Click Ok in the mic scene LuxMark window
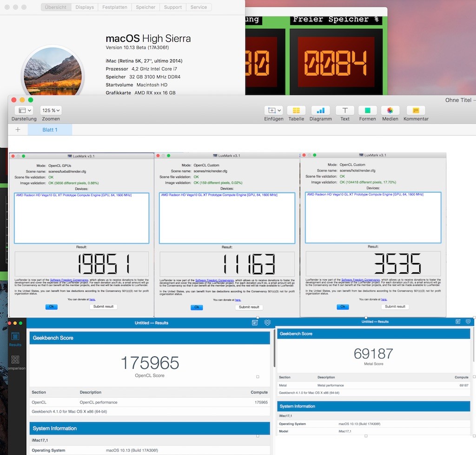This screenshot has height=455, width=476. pos(197,307)
